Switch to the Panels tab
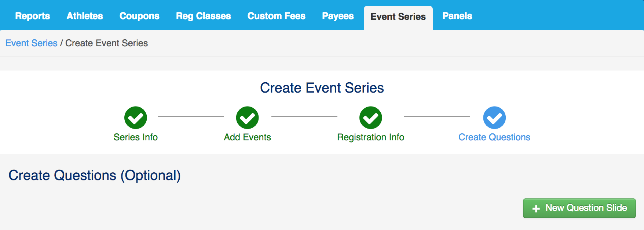Screen dimensions: 644x230 click(x=457, y=16)
